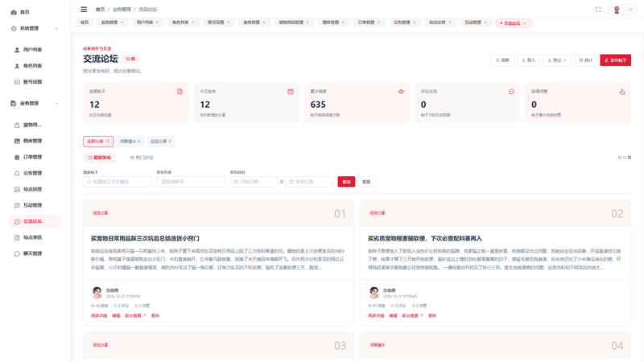This screenshot has height=362, width=644.
Task: Click document icon on 全部帖子 card
Action: tap(180, 92)
